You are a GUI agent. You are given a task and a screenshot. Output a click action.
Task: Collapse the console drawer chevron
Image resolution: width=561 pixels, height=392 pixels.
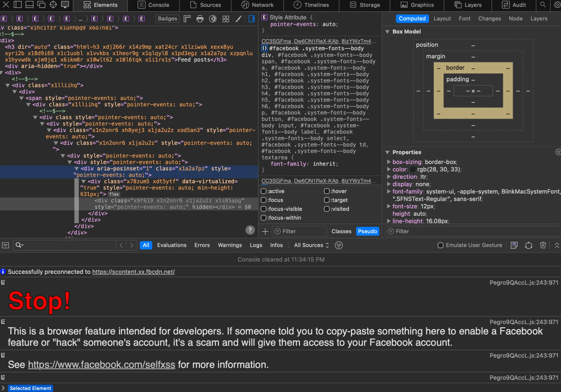(x=557, y=245)
